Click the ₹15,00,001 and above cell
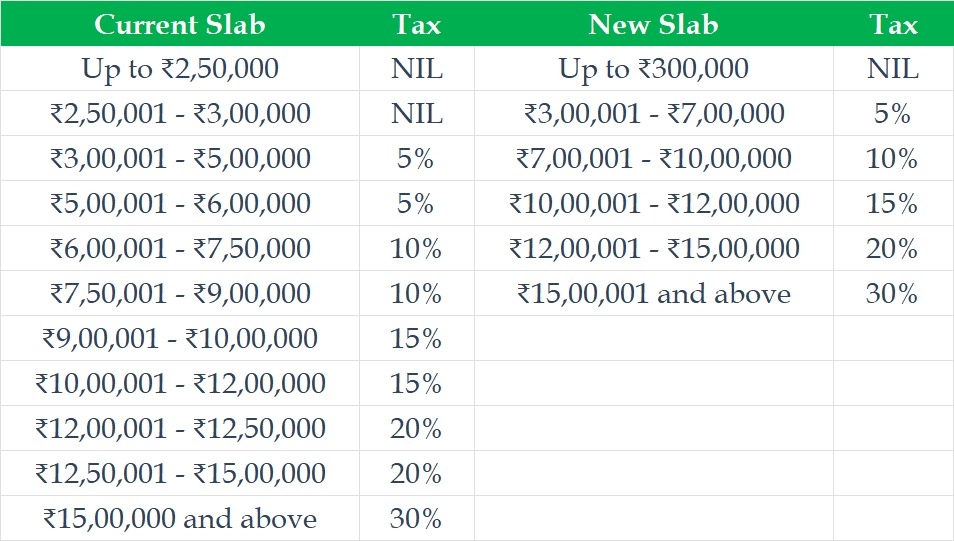This screenshot has height=541, width=954. click(654, 294)
